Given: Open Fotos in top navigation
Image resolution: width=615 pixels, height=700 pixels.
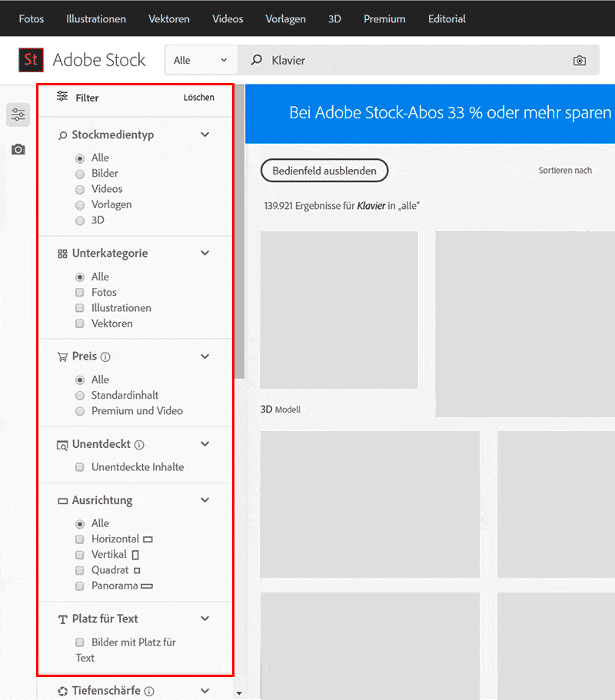Looking at the screenshot, I should pos(32,18).
